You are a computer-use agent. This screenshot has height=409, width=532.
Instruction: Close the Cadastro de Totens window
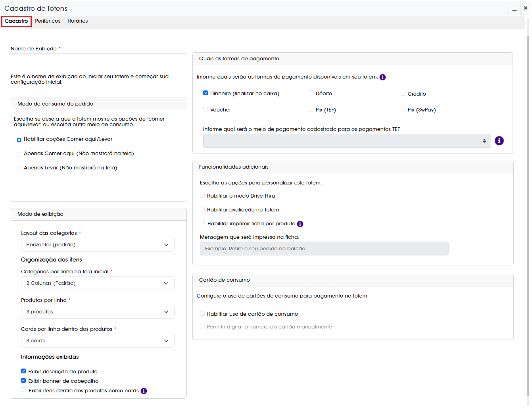point(525,8)
